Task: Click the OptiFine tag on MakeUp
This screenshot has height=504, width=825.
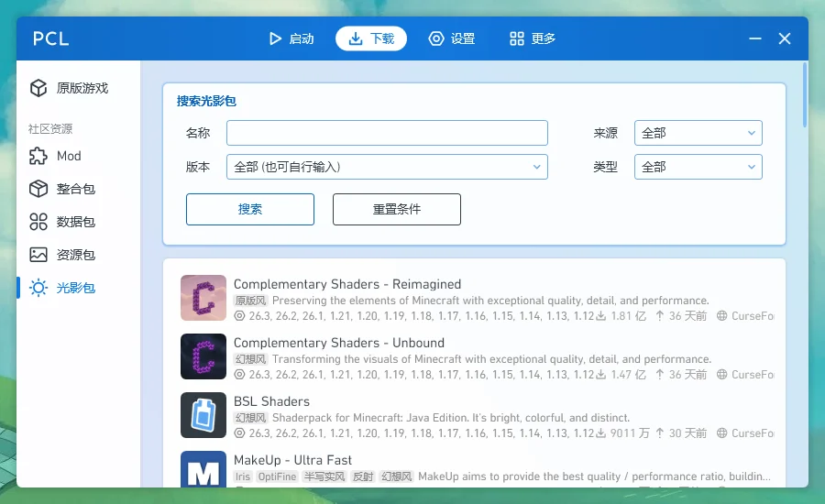Action: (x=277, y=477)
